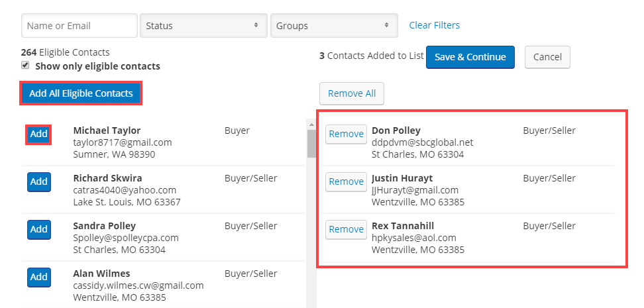644x308 pixels.
Task: Open the Status filter dropdown
Action: [x=203, y=26]
